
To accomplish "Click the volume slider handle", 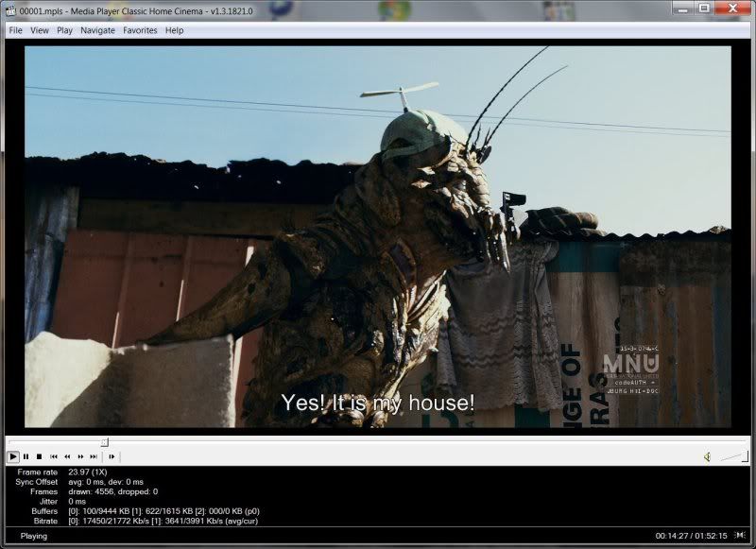I will tap(745, 456).
